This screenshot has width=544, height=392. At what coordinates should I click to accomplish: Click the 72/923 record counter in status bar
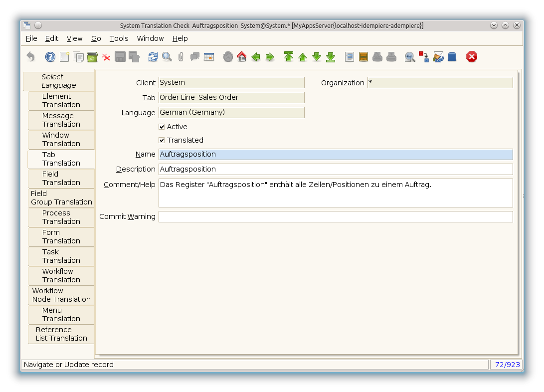point(507,365)
